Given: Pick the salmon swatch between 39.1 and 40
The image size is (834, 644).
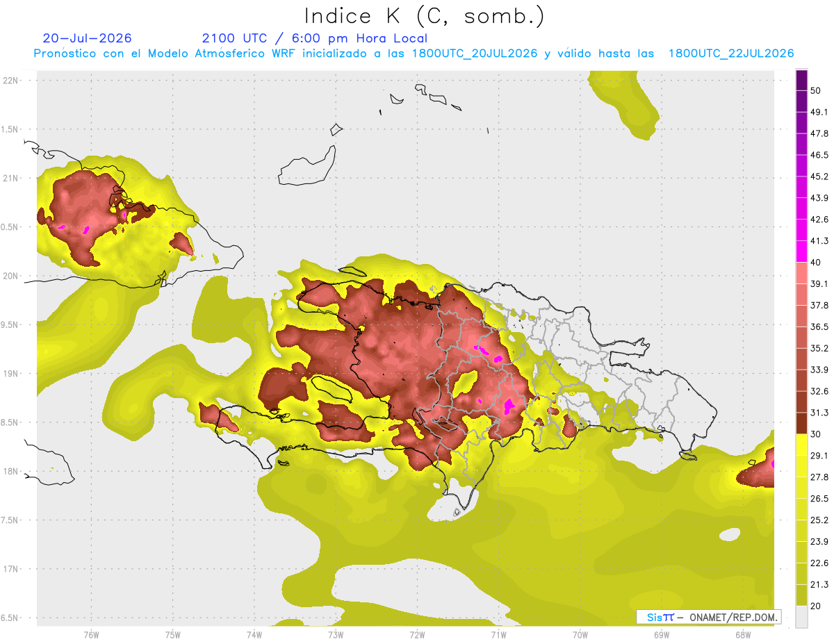Looking at the screenshot, I should coord(801,273).
